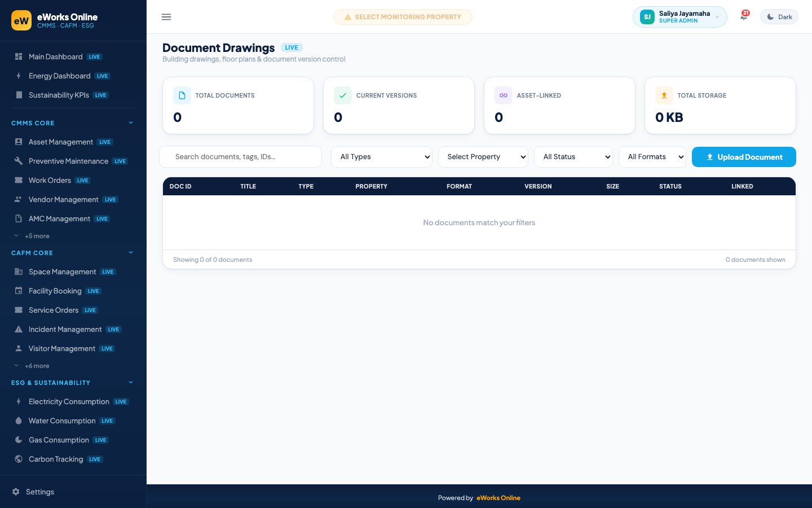Click 'Showing 0 of 0 documents' text
This screenshot has height=508, width=812.
coord(213,260)
